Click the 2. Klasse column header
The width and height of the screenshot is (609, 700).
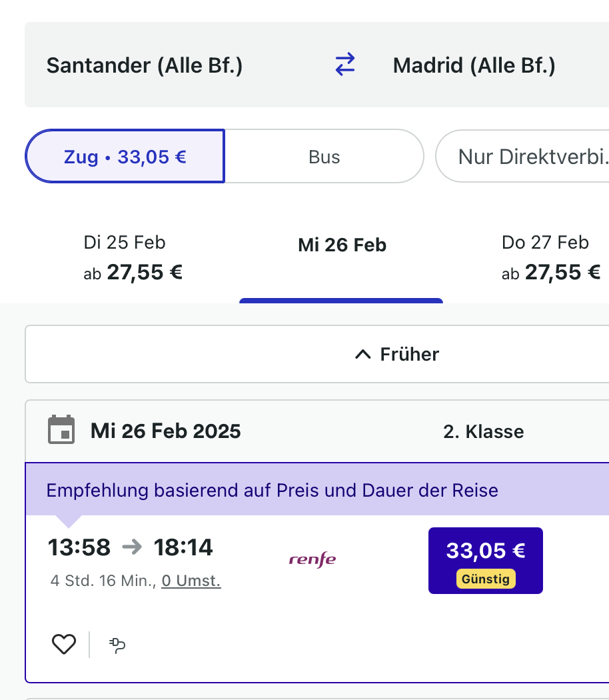[x=484, y=431]
